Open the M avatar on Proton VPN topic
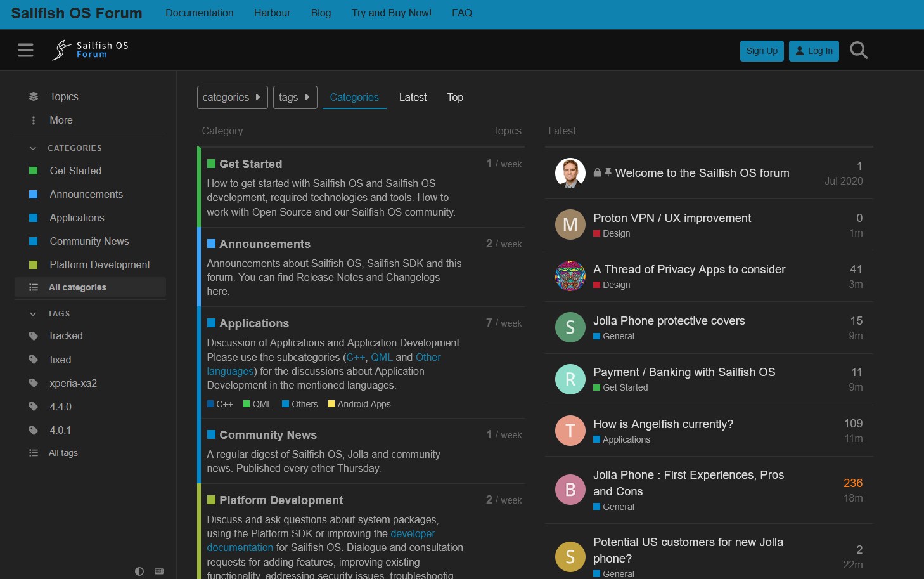 tap(570, 224)
